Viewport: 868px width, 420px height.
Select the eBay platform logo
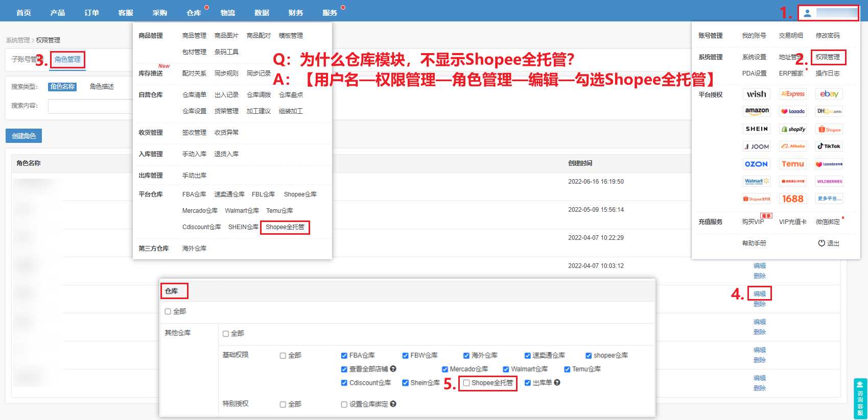(829, 94)
